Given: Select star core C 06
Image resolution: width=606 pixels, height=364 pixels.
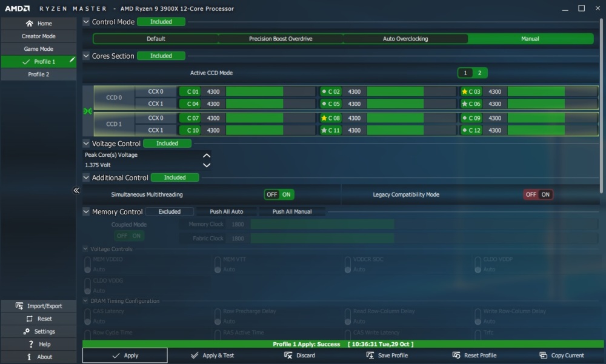Looking at the screenshot, I should click(x=471, y=104).
